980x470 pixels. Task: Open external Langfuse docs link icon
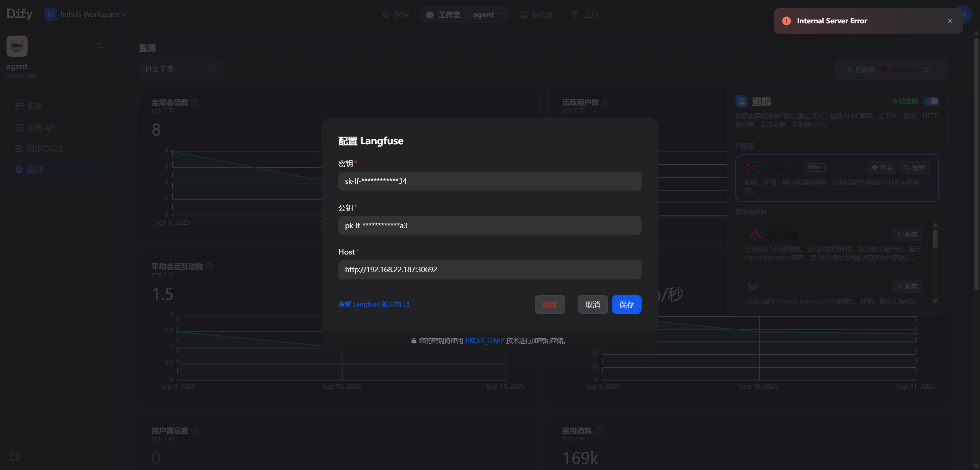[407, 304]
